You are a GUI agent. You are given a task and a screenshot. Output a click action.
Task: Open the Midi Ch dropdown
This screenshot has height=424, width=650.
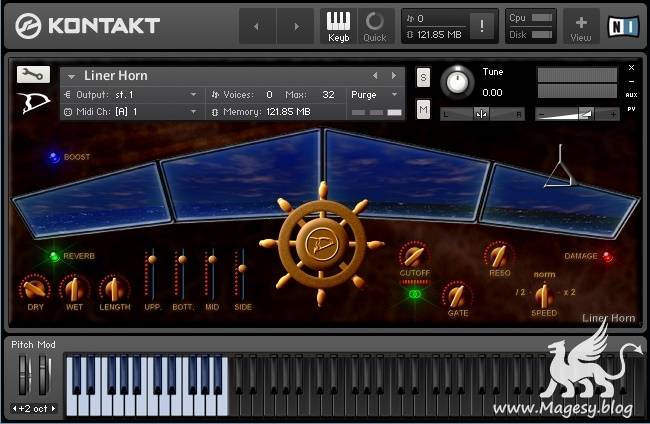132,112
